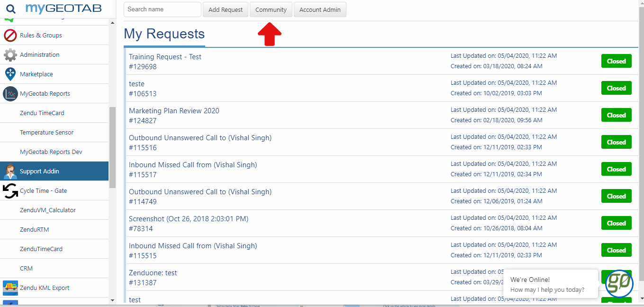The image size is (644, 307).
Task: Click the Support Addin agent icon
Action: coord(10,171)
